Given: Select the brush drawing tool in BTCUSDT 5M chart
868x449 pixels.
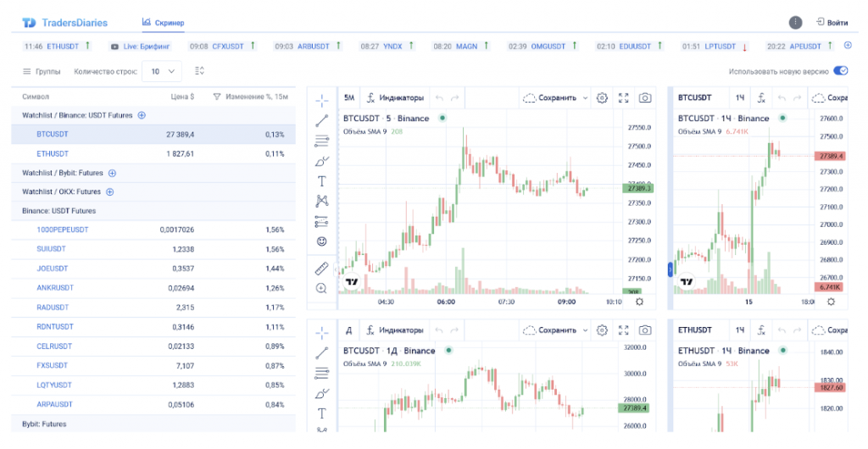Looking at the screenshot, I should [321, 162].
